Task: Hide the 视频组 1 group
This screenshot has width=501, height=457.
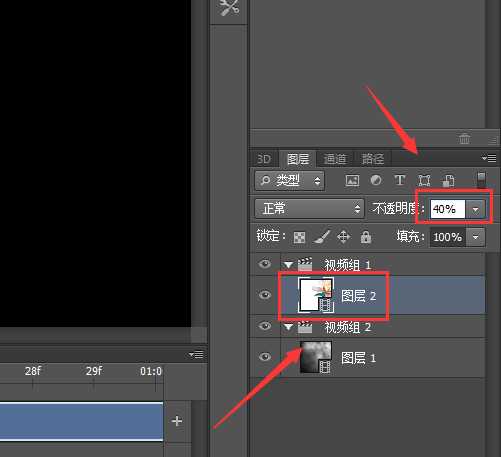Action: click(265, 264)
